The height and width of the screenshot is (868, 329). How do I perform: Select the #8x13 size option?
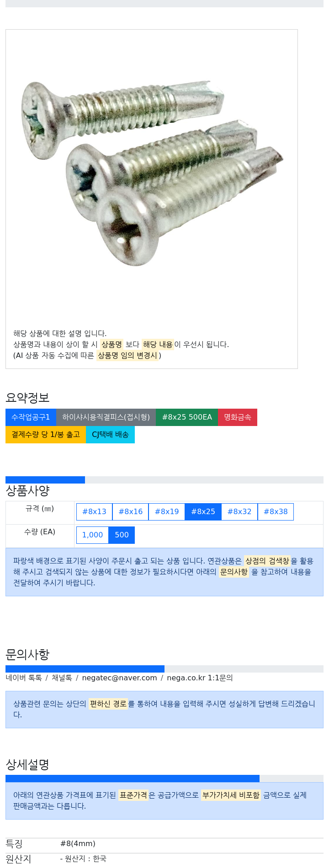pyautogui.click(x=94, y=512)
